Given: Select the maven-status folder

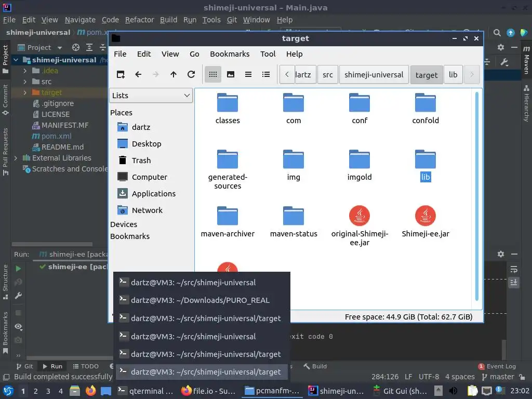Looking at the screenshot, I should point(294,222).
